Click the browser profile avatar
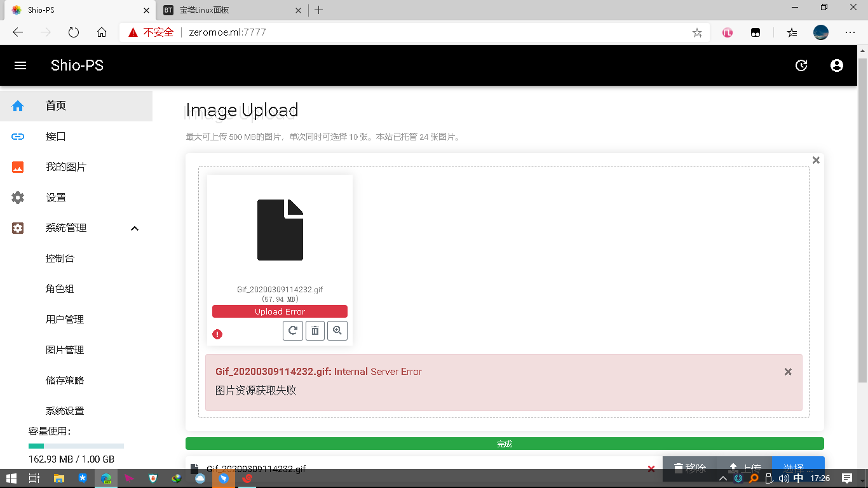Screen dimensions: 868x488 pyautogui.click(x=821, y=32)
